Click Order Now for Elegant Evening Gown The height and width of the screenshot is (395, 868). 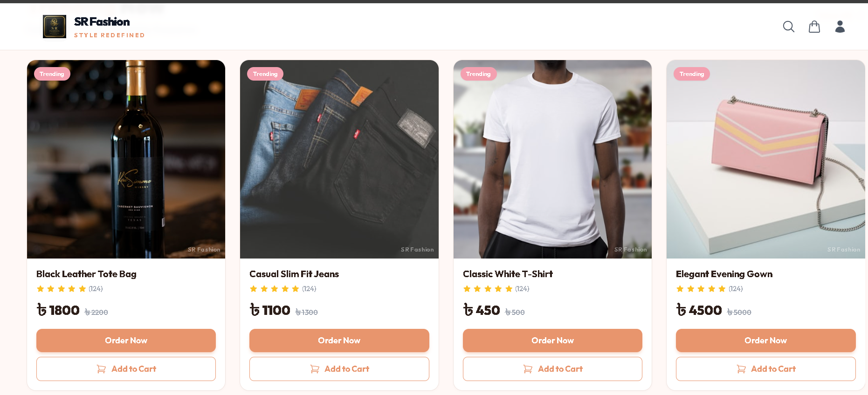(765, 341)
